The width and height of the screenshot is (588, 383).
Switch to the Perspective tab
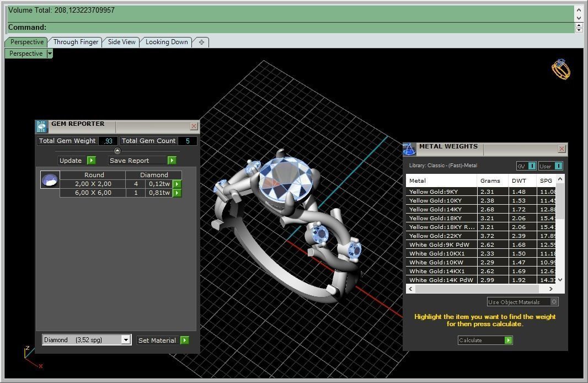point(26,42)
